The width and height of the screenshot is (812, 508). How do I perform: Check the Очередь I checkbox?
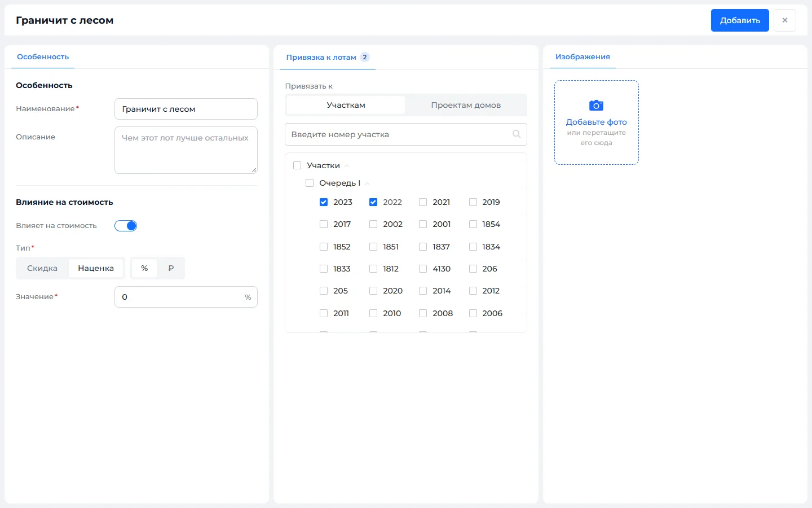pyautogui.click(x=310, y=183)
